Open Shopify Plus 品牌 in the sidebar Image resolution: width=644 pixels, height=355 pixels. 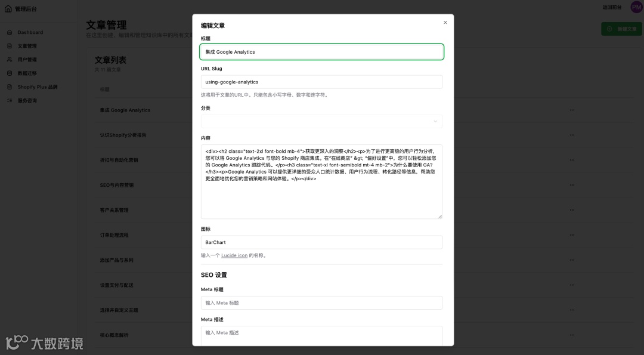tap(38, 87)
